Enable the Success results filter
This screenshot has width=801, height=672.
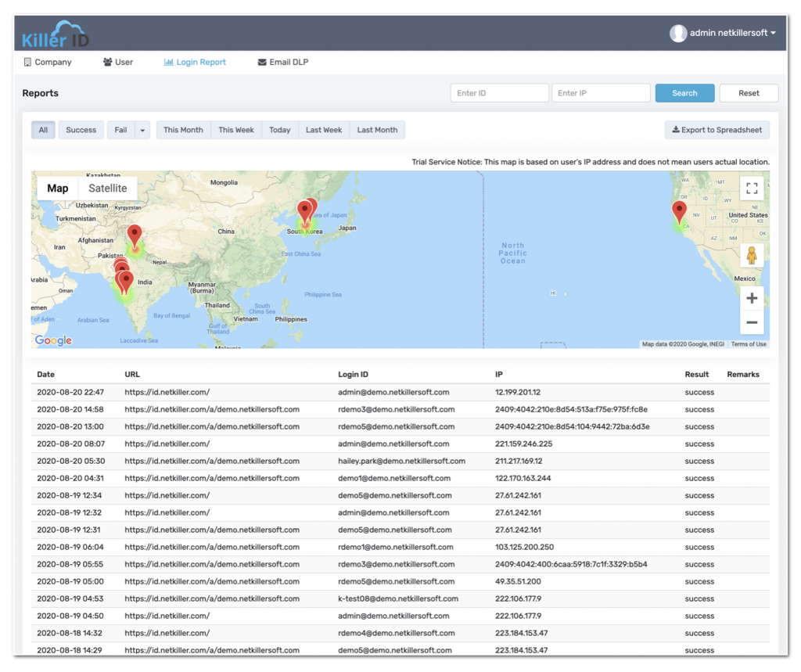pyautogui.click(x=81, y=130)
